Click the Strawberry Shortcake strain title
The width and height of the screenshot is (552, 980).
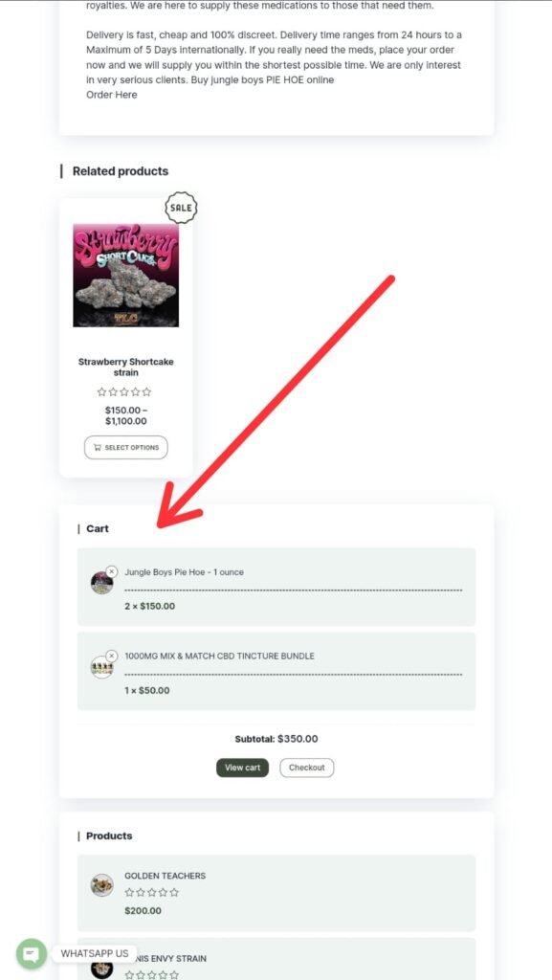126,367
